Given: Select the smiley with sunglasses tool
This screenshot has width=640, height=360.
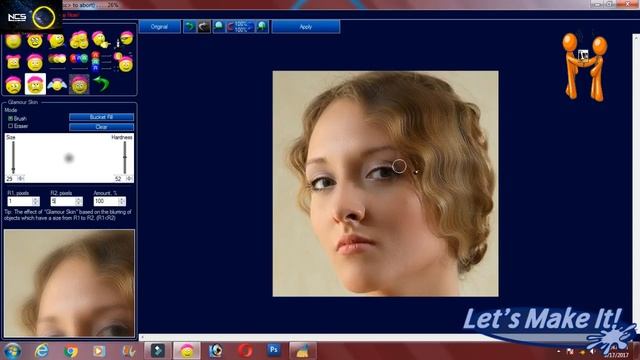Looking at the screenshot, I should (125, 39).
